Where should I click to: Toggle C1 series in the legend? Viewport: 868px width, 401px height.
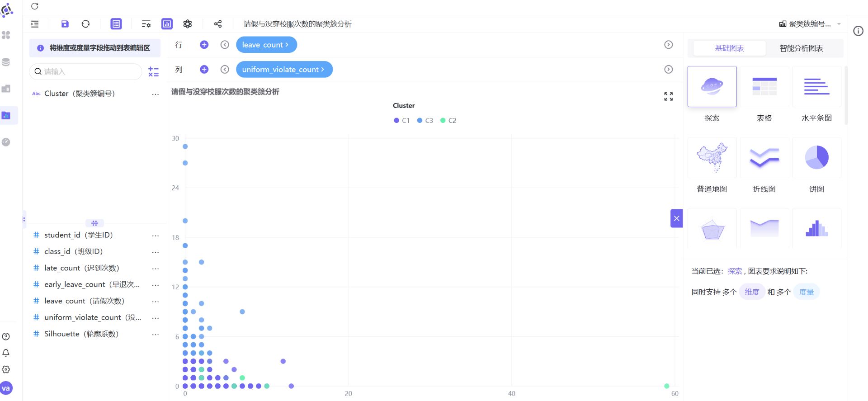click(401, 120)
